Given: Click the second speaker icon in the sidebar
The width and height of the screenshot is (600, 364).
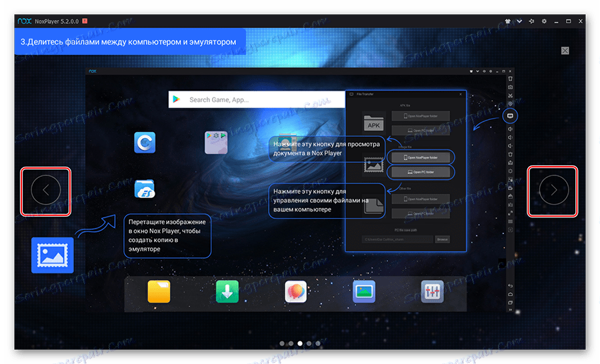Looking at the screenshot, I should coord(510,137).
